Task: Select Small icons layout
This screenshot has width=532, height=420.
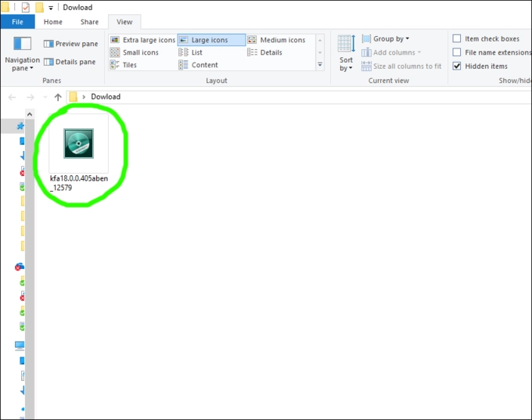Action: point(135,52)
